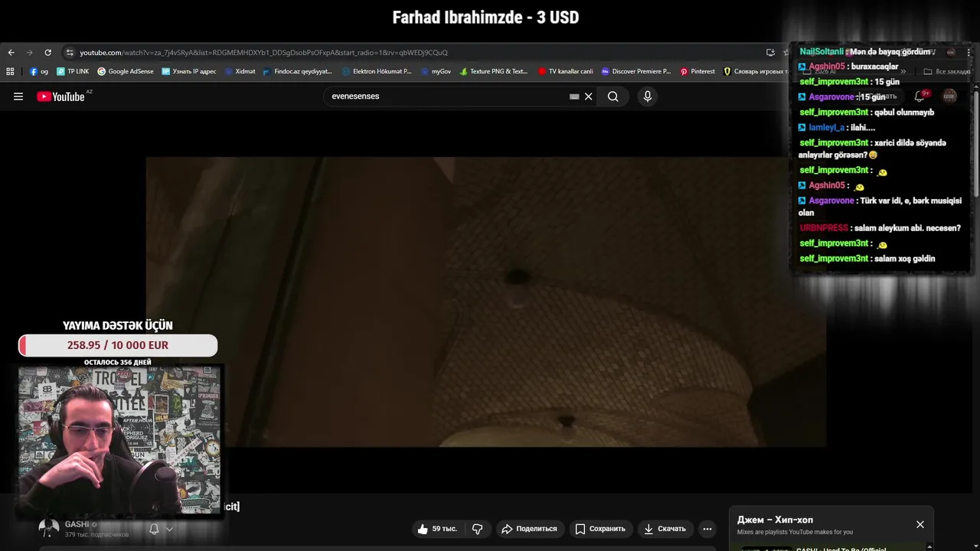Open the Google AdSense bookmark
This screenshot has height=551, width=980.
(126, 71)
